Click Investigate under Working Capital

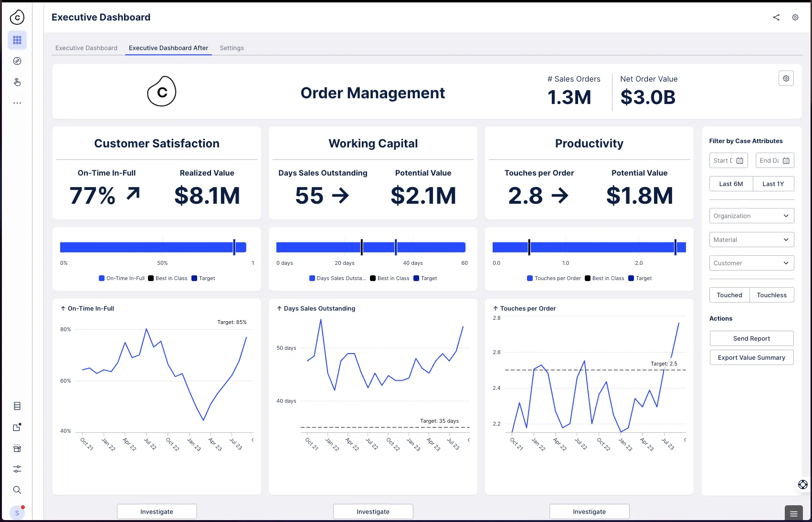[373, 512]
